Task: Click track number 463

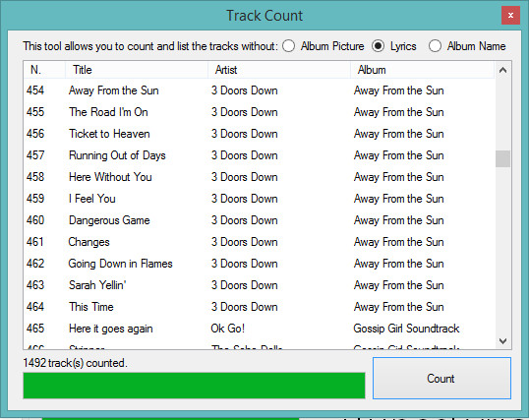Action: click(x=35, y=285)
